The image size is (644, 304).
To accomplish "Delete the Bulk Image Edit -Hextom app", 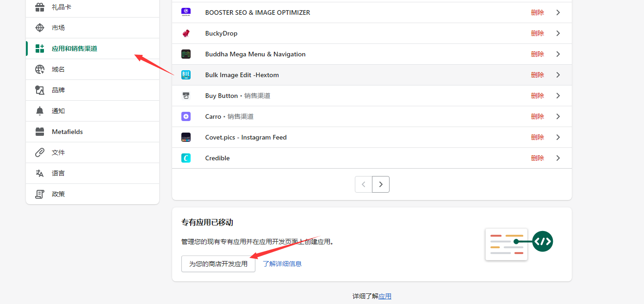I will [538, 75].
